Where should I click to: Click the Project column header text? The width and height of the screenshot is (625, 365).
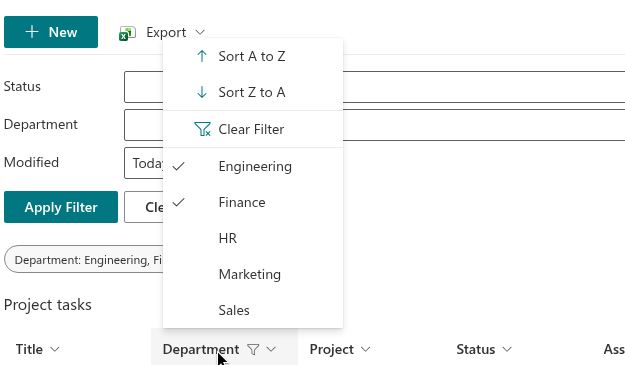point(332,349)
